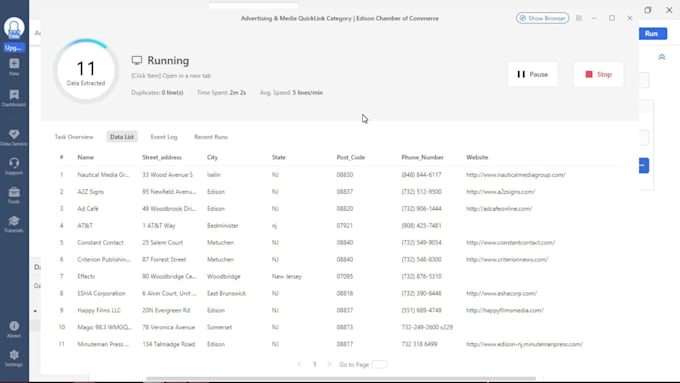
Task: Switch to Task Overview tab
Action: (x=74, y=137)
